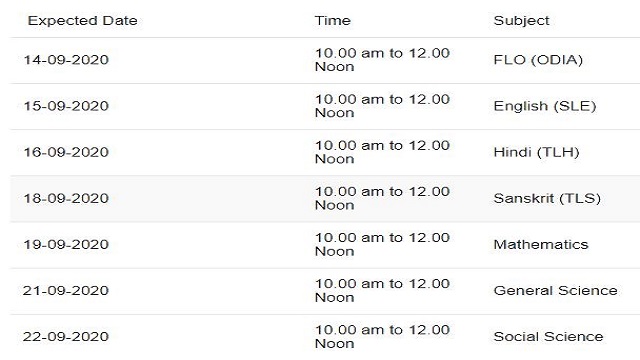The image size is (640, 360).
Task: Select the 22-09-2020 date cell
Action: [x=66, y=336]
